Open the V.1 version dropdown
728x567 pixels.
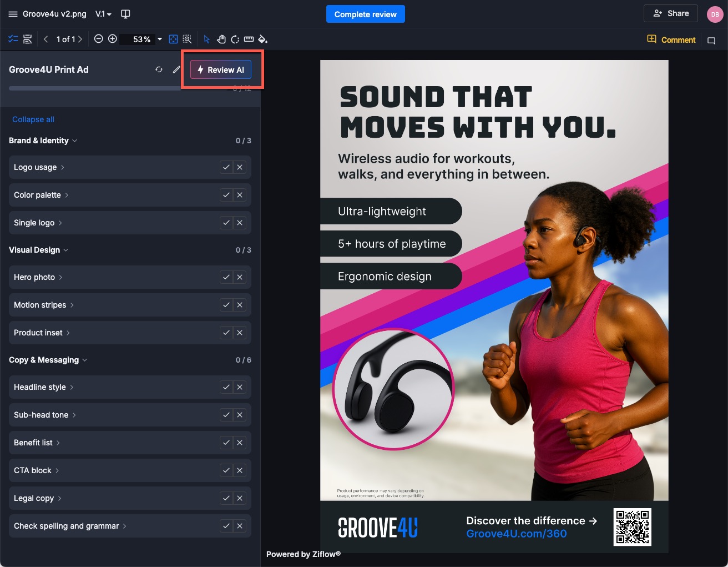click(x=103, y=14)
